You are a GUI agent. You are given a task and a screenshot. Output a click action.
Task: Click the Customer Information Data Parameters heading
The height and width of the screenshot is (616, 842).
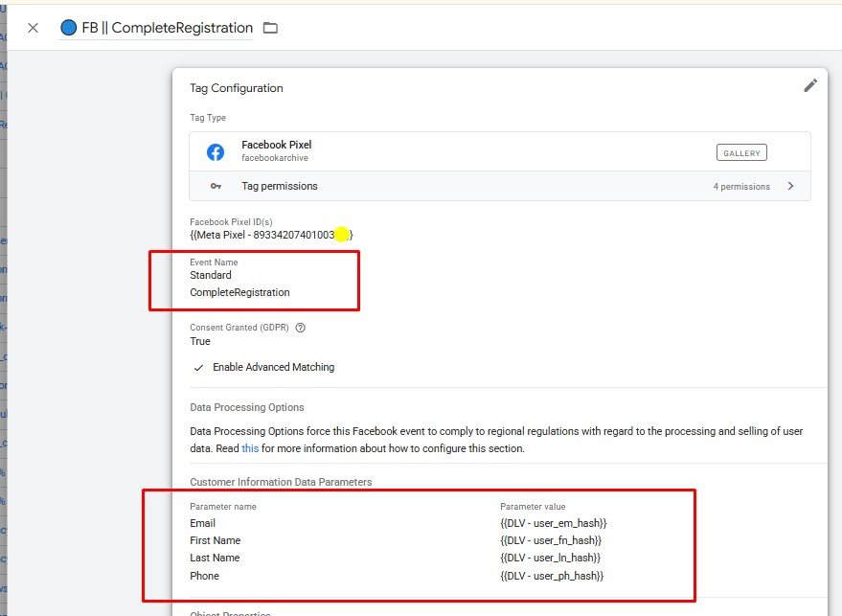281,482
